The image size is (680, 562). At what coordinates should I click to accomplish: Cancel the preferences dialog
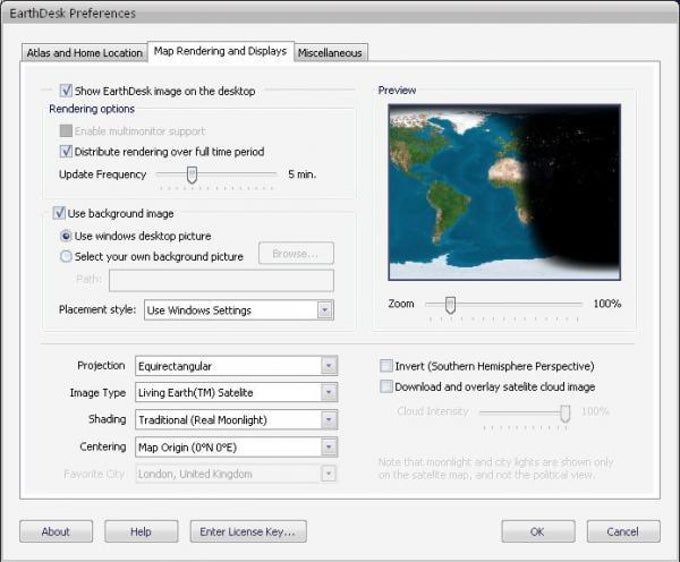pyautogui.click(x=623, y=532)
